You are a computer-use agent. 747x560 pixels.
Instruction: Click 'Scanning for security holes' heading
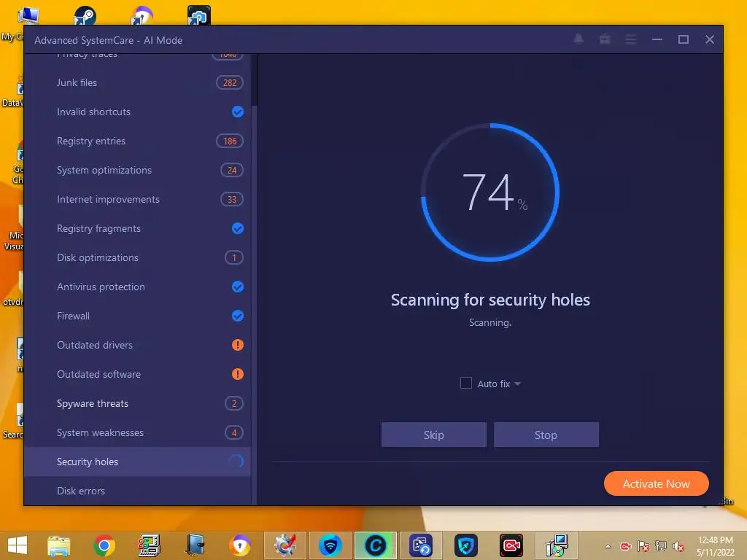490,300
